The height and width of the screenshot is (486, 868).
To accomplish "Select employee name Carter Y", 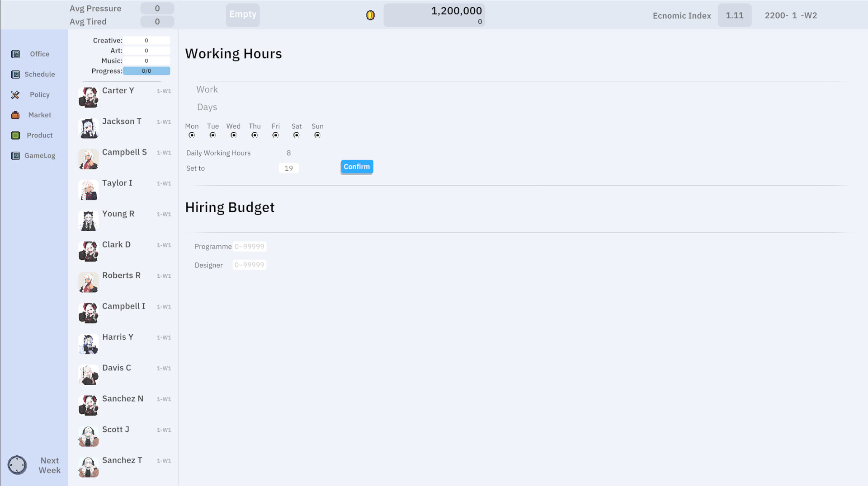I will [118, 90].
